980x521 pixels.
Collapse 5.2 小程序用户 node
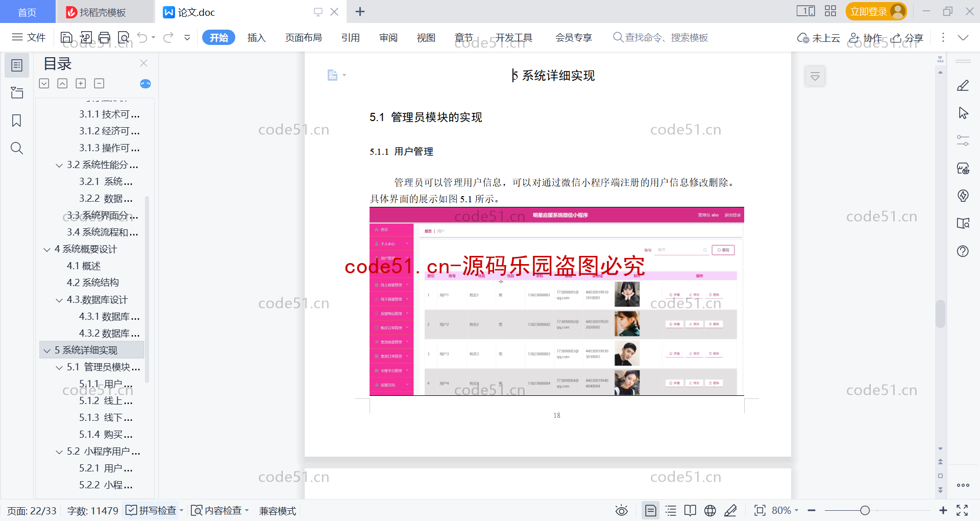(x=59, y=452)
